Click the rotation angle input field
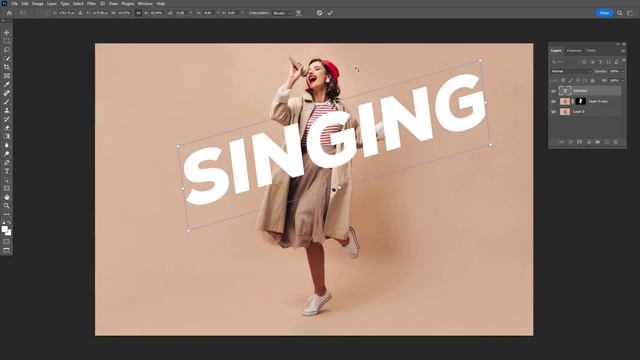This screenshot has height=360, width=640. pos(180,13)
